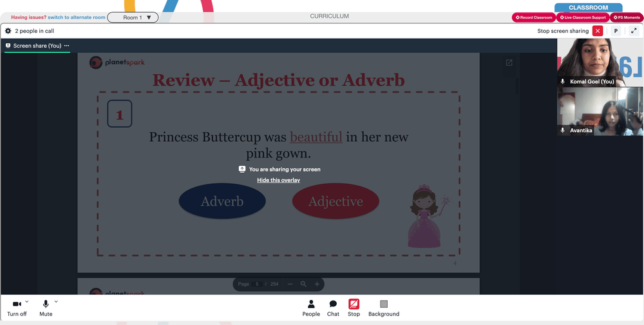This screenshot has height=325, width=644.
Task: Toggle fullscreen expand arrows icon
Action: pos(634,31)
